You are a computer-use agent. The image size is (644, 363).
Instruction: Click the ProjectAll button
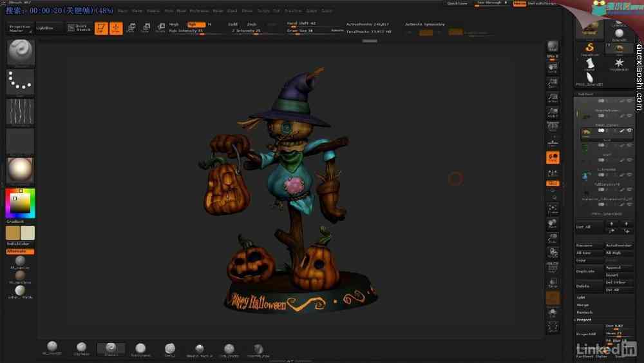[590, 334]
